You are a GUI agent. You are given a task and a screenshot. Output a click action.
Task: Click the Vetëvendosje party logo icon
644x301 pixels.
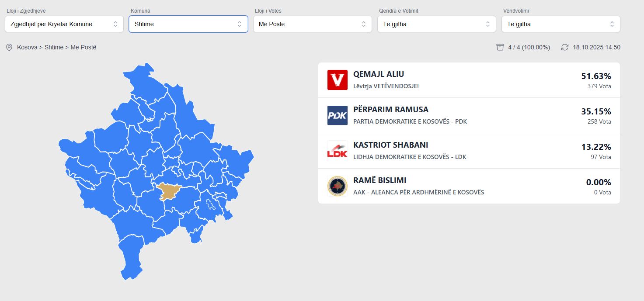tap(337, 80)
